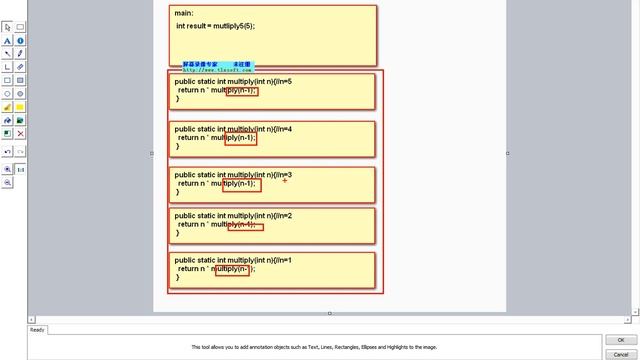This screenshot has width=640, height=360.
Task: Click the tool description status text
Action: point(314,347)
